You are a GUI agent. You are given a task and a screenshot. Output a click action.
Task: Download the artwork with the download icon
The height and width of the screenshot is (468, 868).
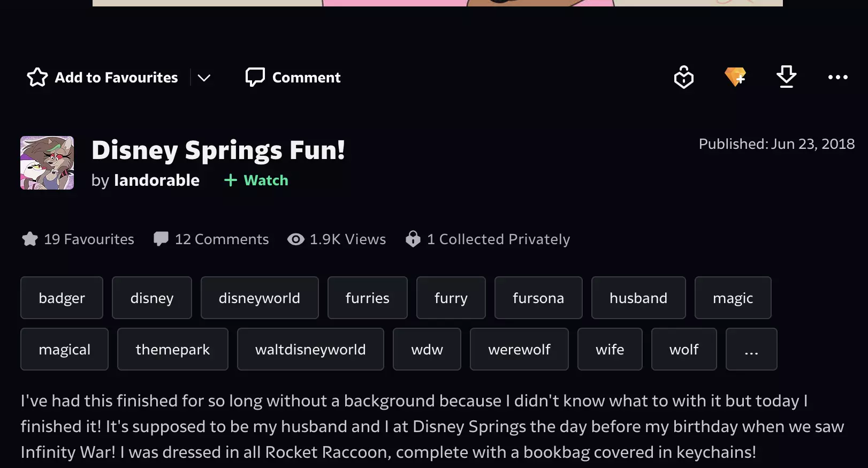[787, 77]
